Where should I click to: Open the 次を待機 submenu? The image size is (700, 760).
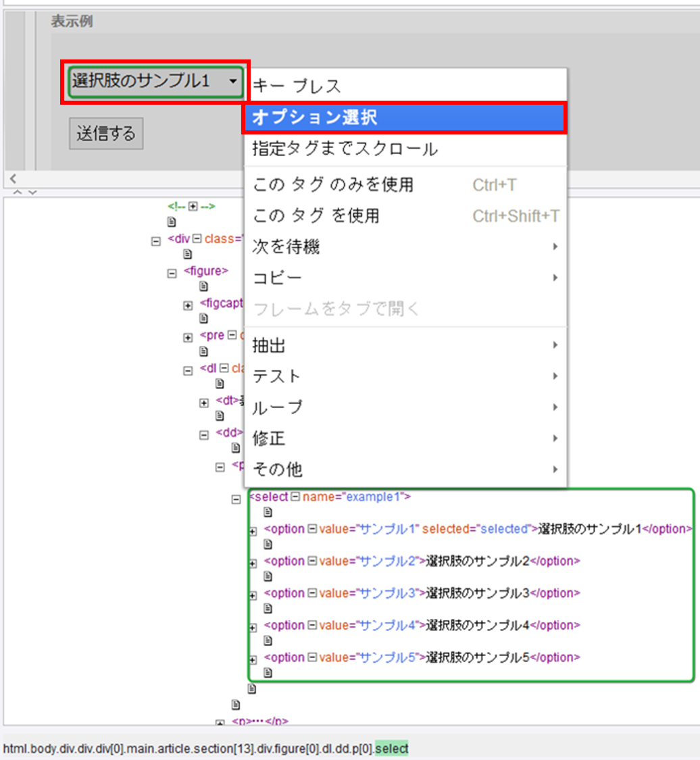tap(405, 247)
